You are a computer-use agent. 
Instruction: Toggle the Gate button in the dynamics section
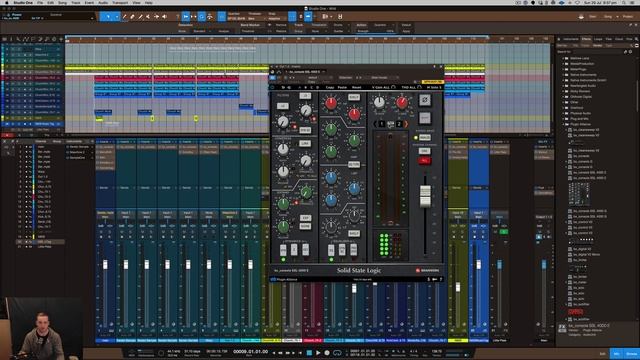[x=305, y=226]
